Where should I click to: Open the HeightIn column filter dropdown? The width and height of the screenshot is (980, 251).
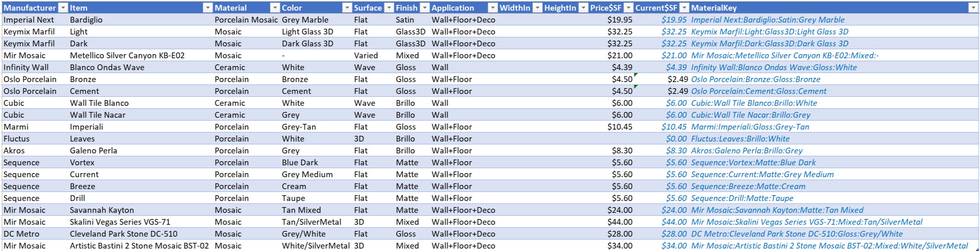point(583,8)
